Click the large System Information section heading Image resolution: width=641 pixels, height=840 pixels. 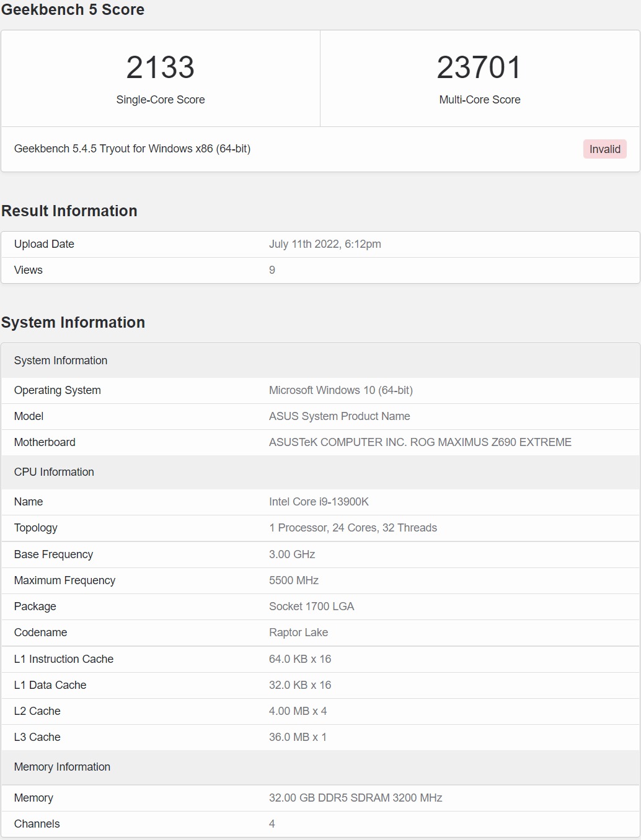tap(73, 322)
